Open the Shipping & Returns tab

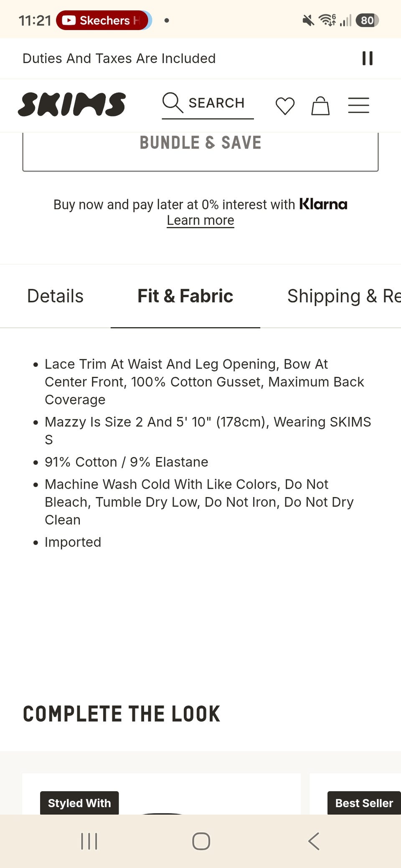(344, 296)
